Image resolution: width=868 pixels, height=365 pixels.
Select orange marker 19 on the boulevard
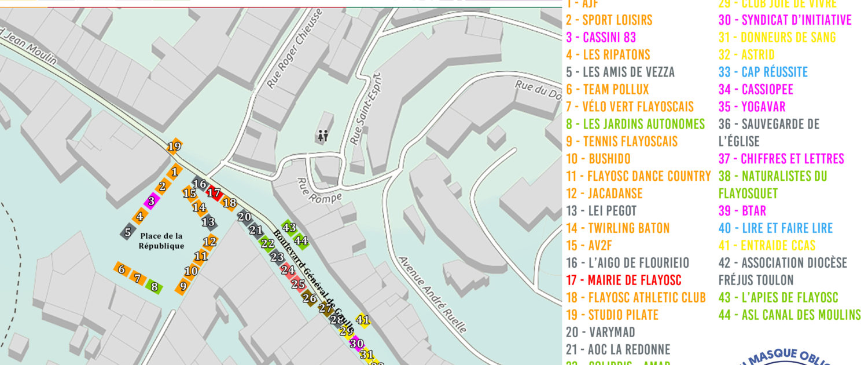[174, 147]
